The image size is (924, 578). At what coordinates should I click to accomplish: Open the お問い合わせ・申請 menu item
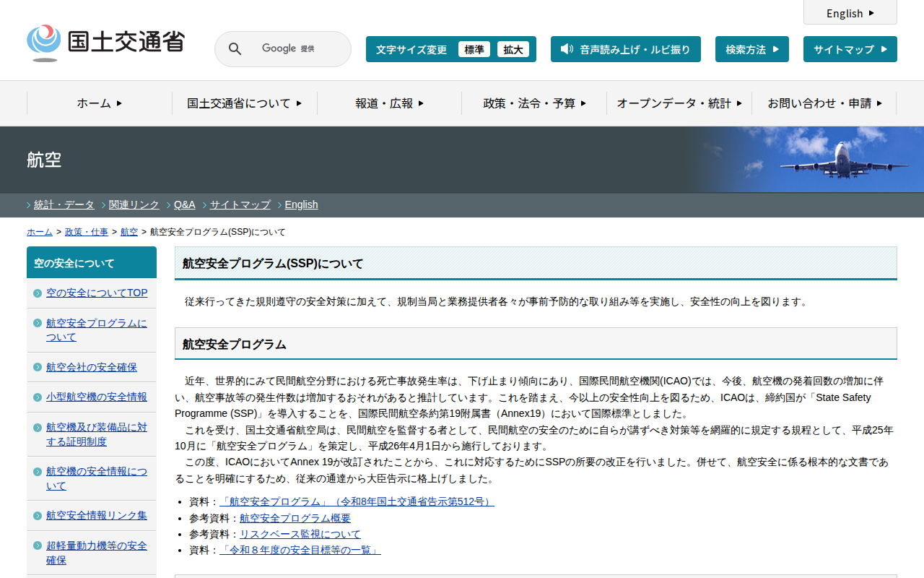pos(824,103)
